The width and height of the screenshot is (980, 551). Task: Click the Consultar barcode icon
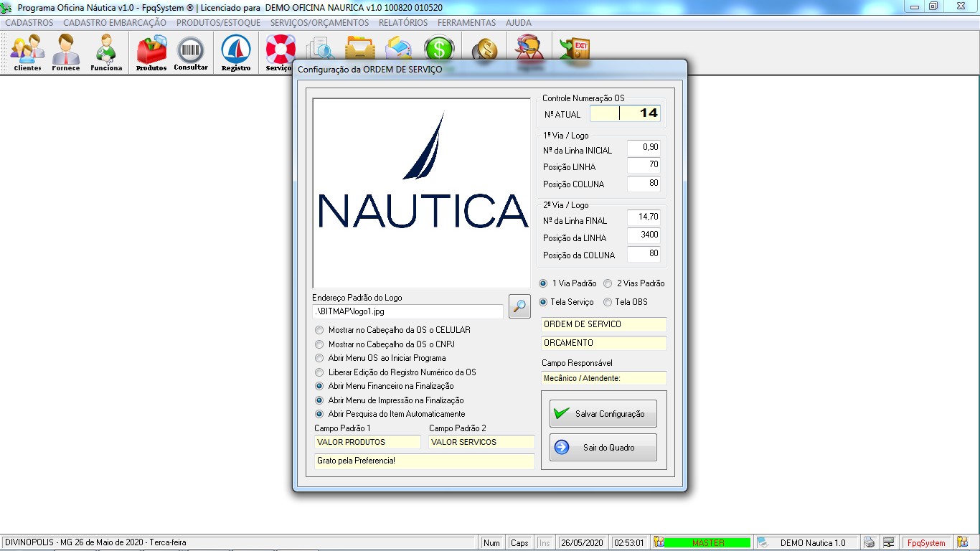coord(191,52)
